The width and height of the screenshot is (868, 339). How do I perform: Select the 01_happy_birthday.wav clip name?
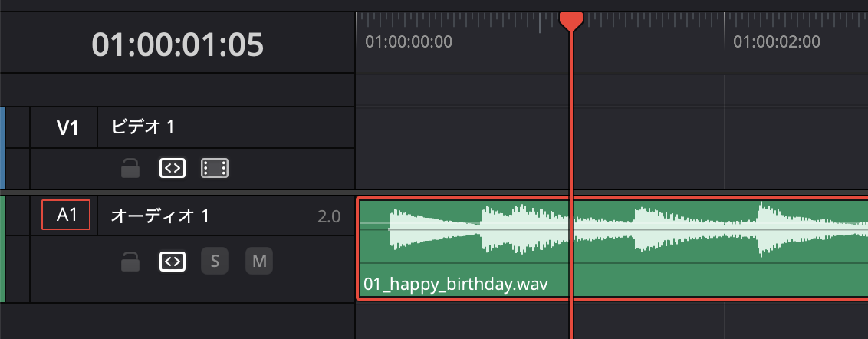point(455,285)
